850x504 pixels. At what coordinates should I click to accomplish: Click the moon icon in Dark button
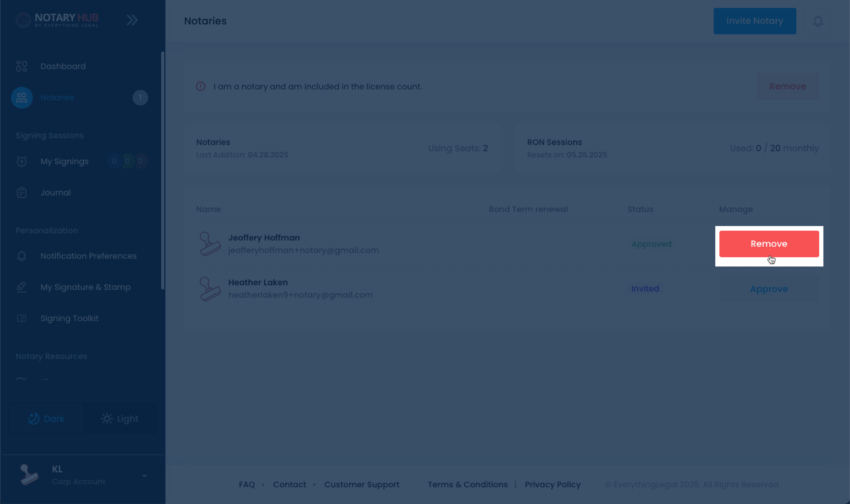click(34, 418)
